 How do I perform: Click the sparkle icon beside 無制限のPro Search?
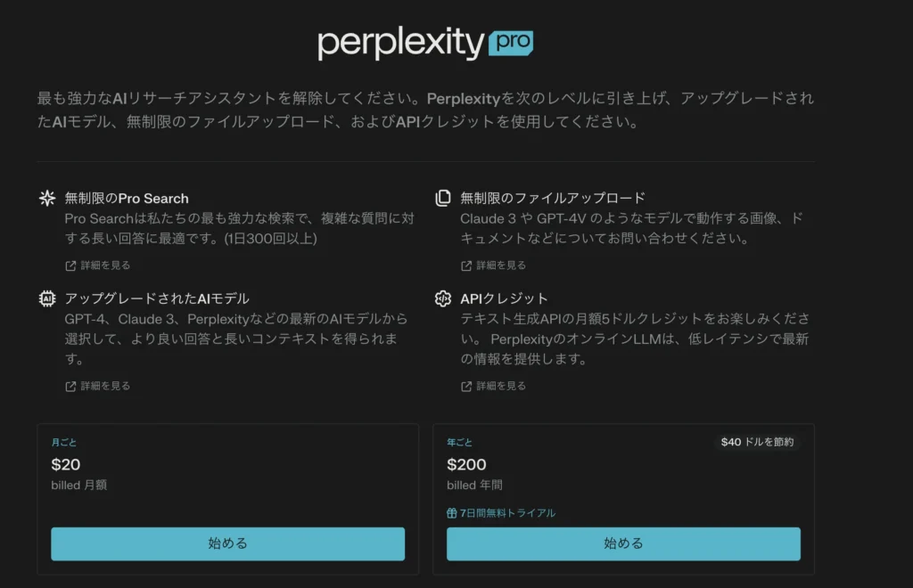click(x=47, y=198)
